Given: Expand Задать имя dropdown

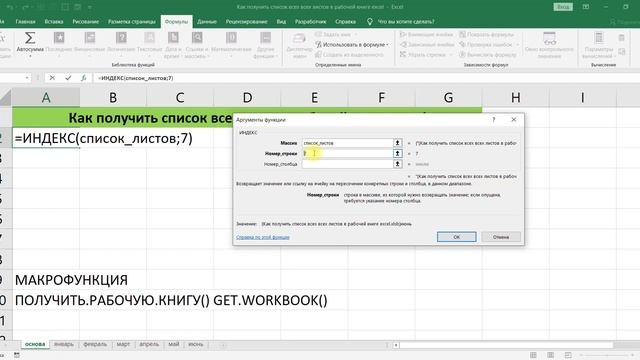Looking at the screenshot, I should pos(355,35).
